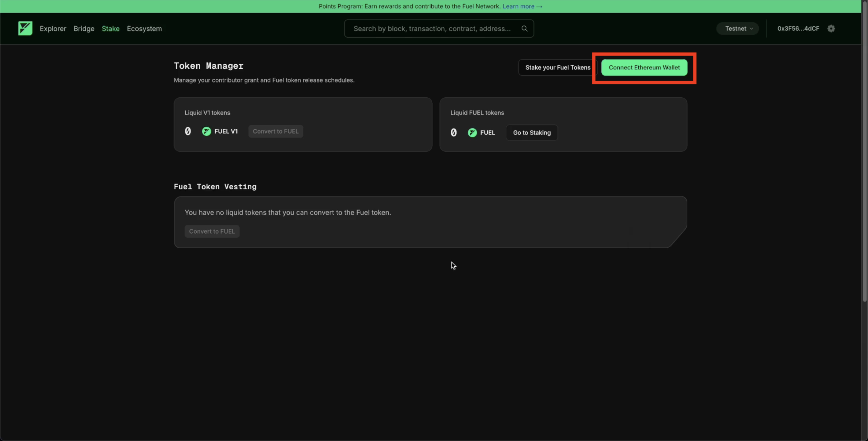The height and width of the screenshot is (441, 868).
Task: Focus the block/transaction search field
Action: pyautogui.click(x=439, y=29)
